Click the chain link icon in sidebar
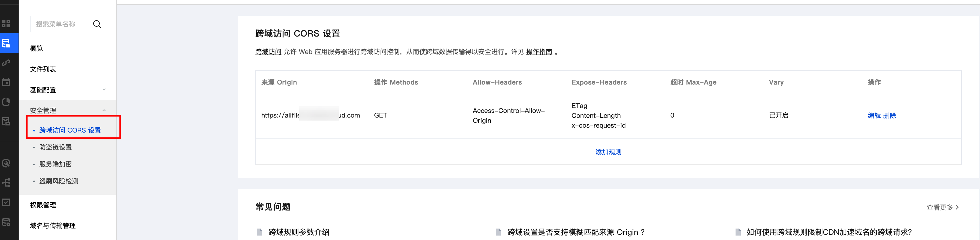The height and width of the screenshot is (240, 980). click(x=6, y=63)
